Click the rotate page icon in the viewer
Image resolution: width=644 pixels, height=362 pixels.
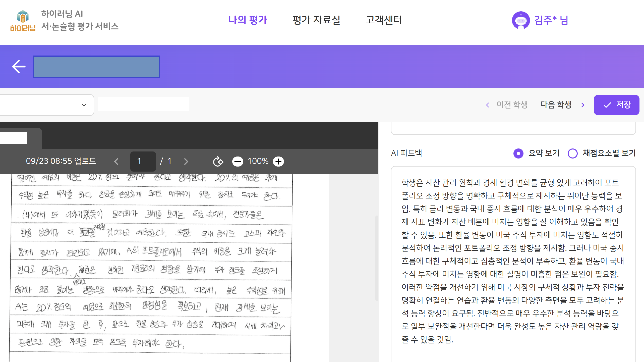point(218,161)
